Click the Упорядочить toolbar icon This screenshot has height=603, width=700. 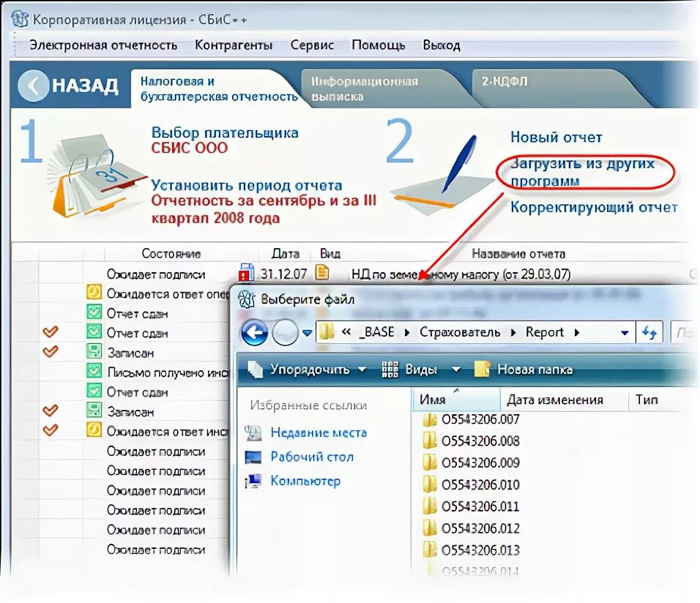[x=255, y=369]
